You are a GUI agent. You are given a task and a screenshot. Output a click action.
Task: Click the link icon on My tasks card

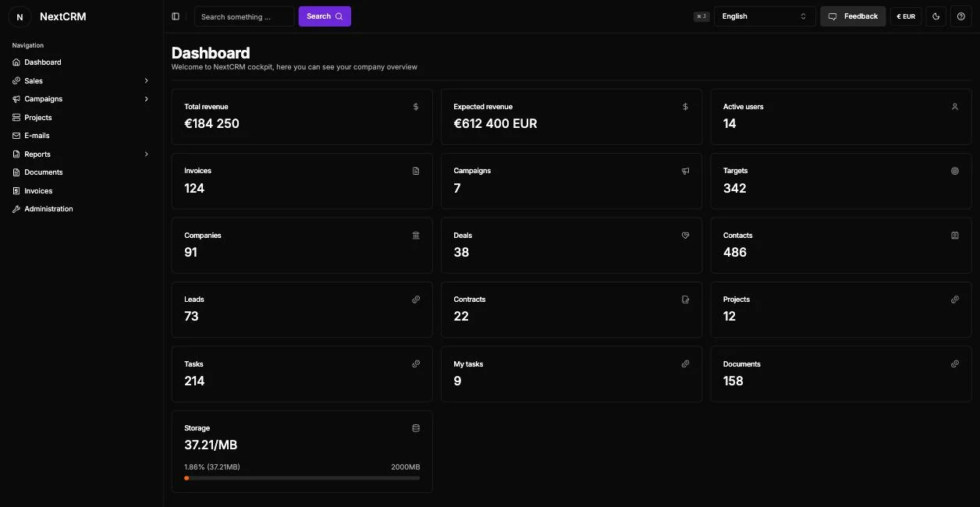[x=685, y=363]
